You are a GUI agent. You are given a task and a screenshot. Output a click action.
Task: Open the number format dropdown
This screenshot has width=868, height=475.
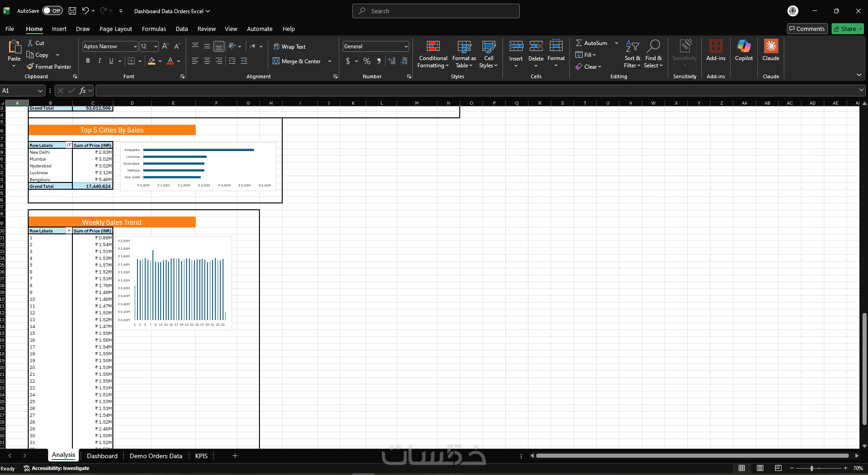406,46
